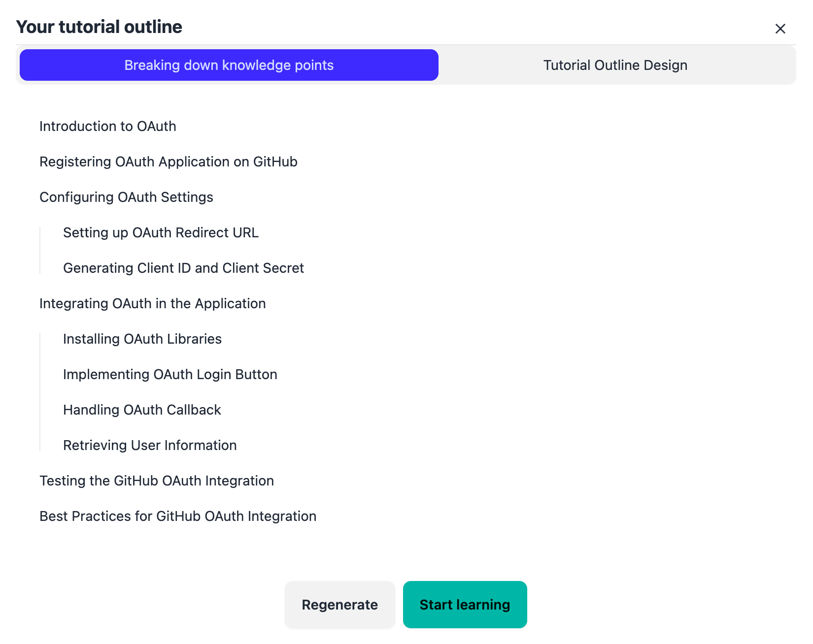
Task: Switch to Breaking down knowledge points tab
Action: tap(229, 65)
